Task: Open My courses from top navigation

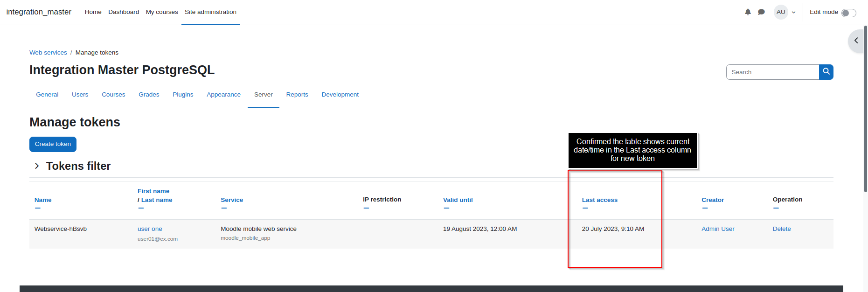Action: pos(162,12)
